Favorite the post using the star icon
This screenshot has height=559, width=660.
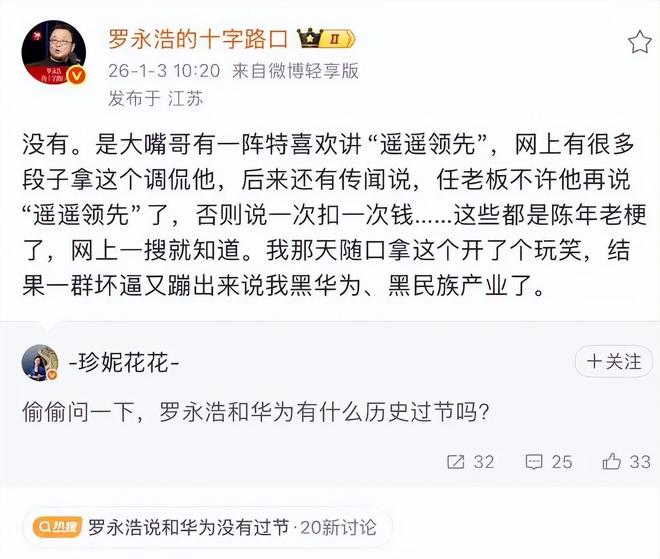[x=639, y=42]
